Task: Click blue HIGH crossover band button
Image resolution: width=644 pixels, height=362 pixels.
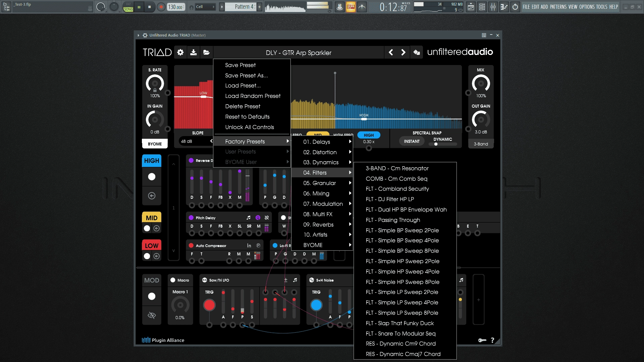Action: (369, 135)
